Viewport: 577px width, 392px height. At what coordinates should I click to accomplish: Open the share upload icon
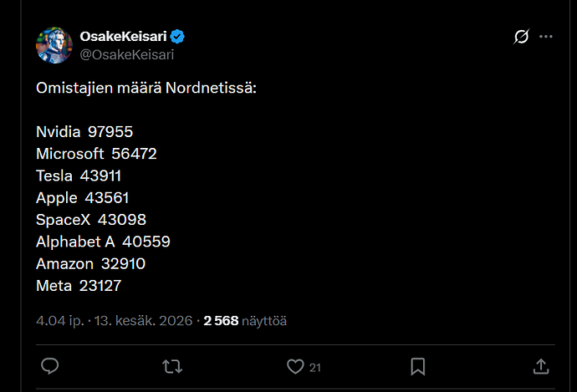coord(541,367)
